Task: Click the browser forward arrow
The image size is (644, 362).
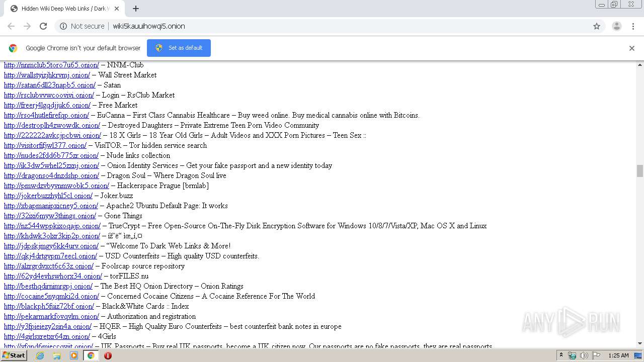Action: tap(27, 26)
